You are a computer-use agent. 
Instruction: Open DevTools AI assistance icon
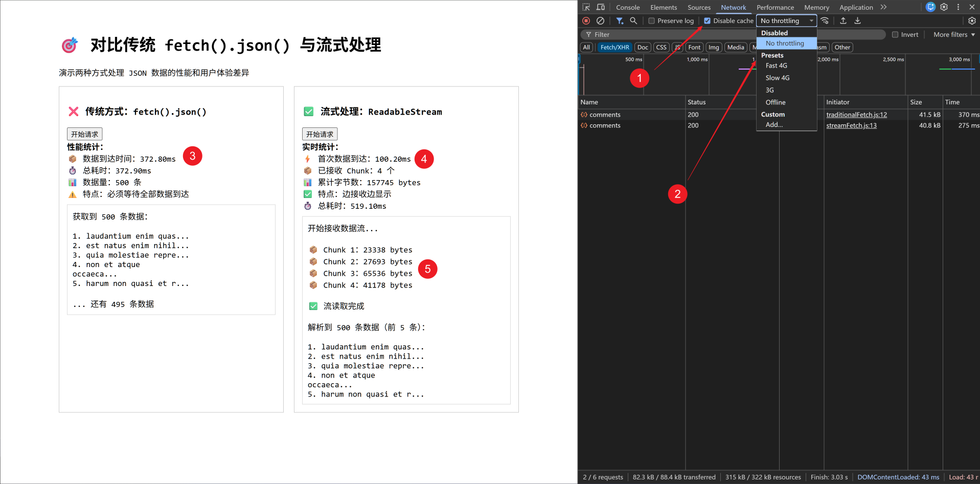(x=930, y=7)
